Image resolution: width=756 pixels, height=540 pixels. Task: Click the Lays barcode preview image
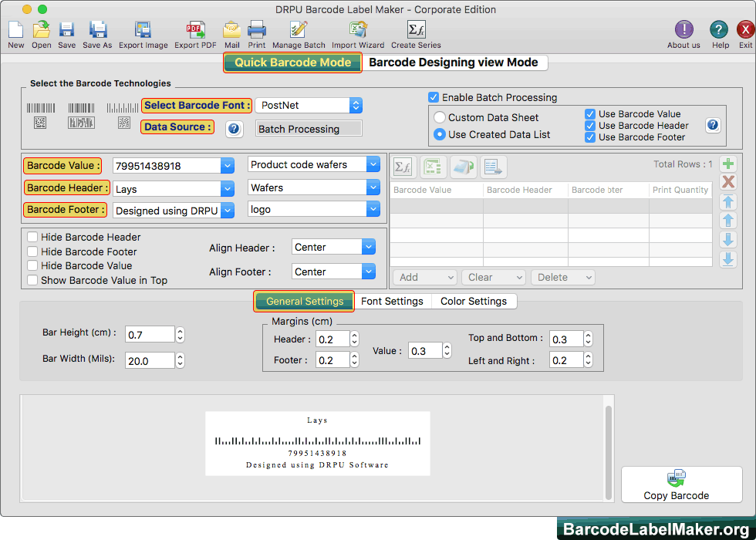(x=318, y=444)
